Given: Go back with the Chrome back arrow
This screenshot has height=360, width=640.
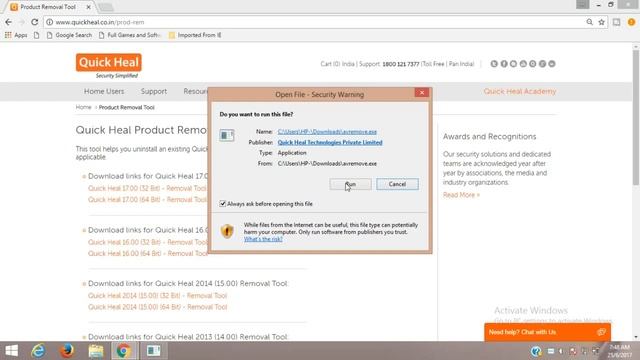Looking at the screenshot, I should tap(9, 22).
